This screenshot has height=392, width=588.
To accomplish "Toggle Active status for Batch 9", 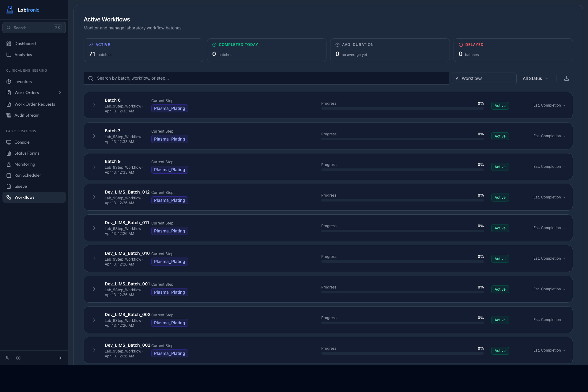I will pyautogui.click(x=500, y=167).
